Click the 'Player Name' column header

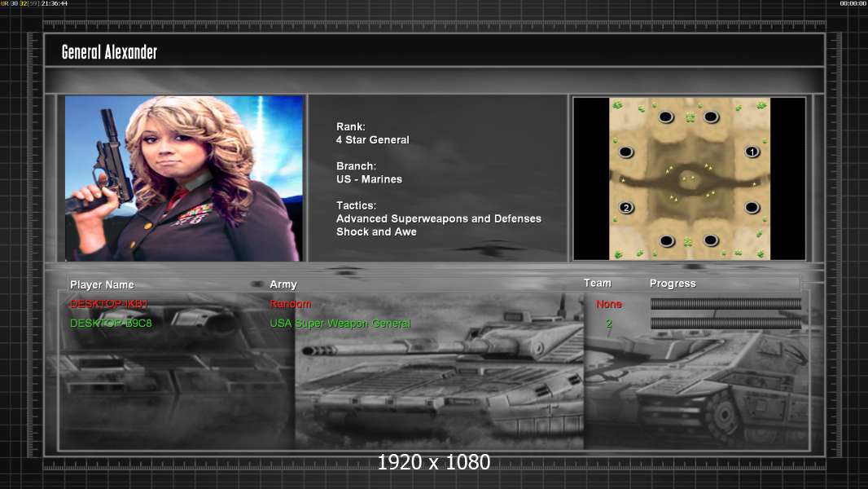[x=102, y=284]
